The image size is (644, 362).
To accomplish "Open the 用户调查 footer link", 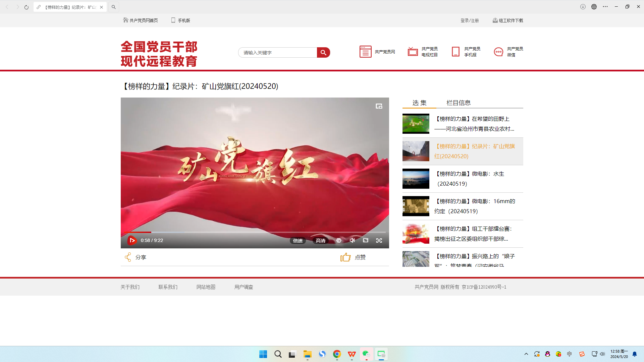I will (x=244, y=287).
